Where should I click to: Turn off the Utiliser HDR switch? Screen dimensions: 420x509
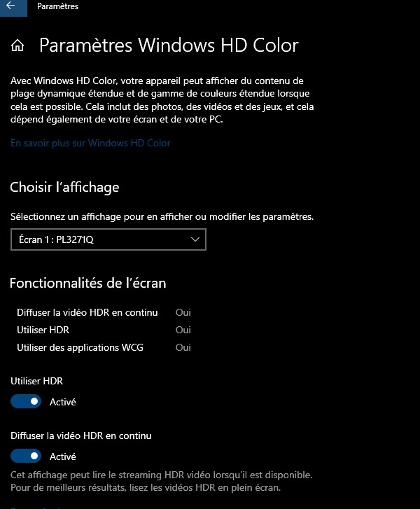tap(27, 402)
